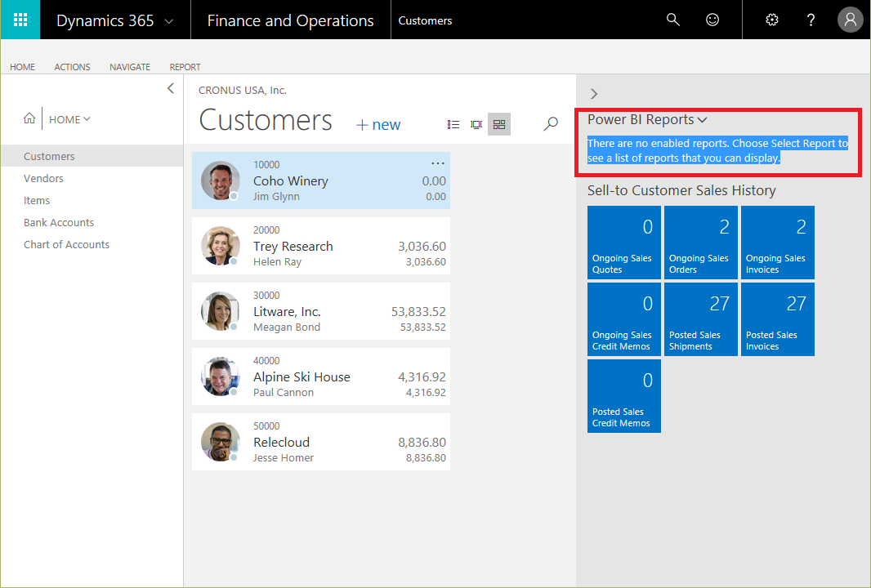Click the Sell-to Customer Sales History heading

681,190
